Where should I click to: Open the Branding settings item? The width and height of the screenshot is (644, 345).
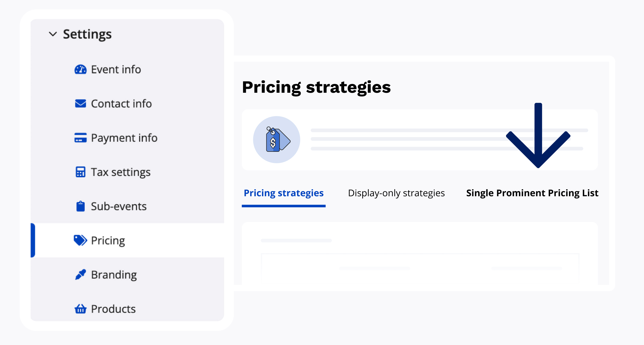click(114, 274)
